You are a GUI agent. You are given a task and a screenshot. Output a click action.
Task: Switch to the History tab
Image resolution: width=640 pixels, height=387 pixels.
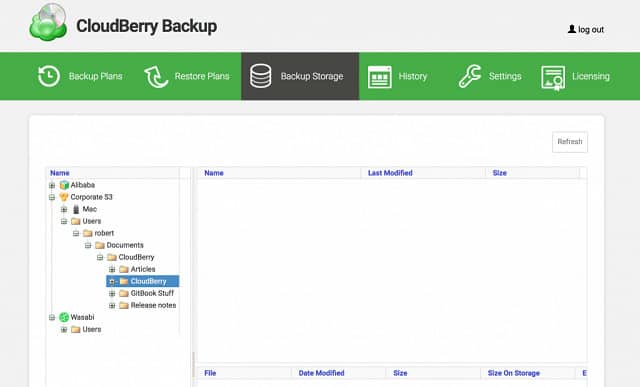413,76
